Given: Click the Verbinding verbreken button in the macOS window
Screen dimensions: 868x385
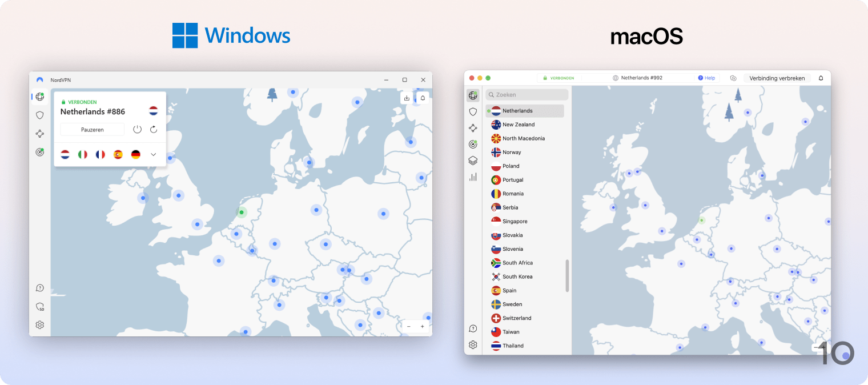Looking at the screenshot, I should 777,78.
